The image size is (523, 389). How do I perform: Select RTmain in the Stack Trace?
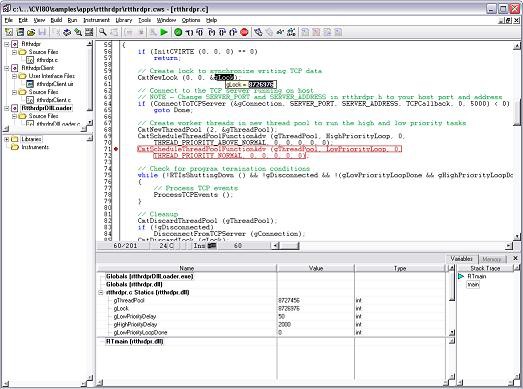(477, 276)
